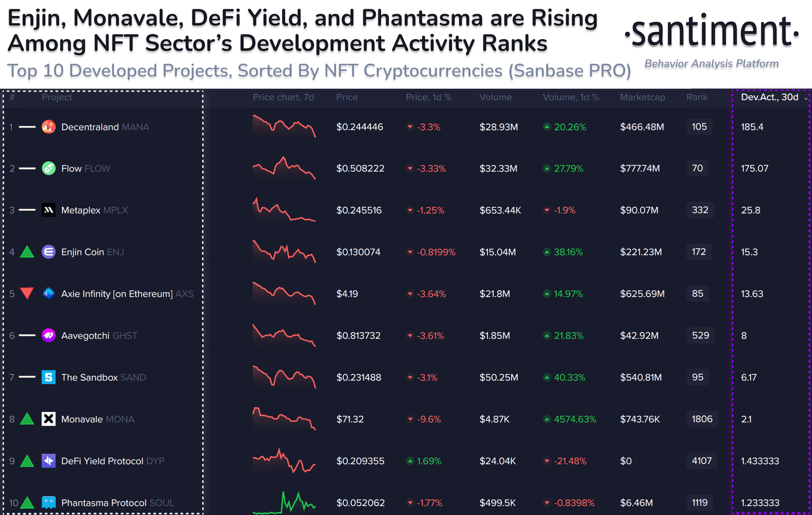Click the Phantasma Protocol logo icon

[x=49, y=502]
